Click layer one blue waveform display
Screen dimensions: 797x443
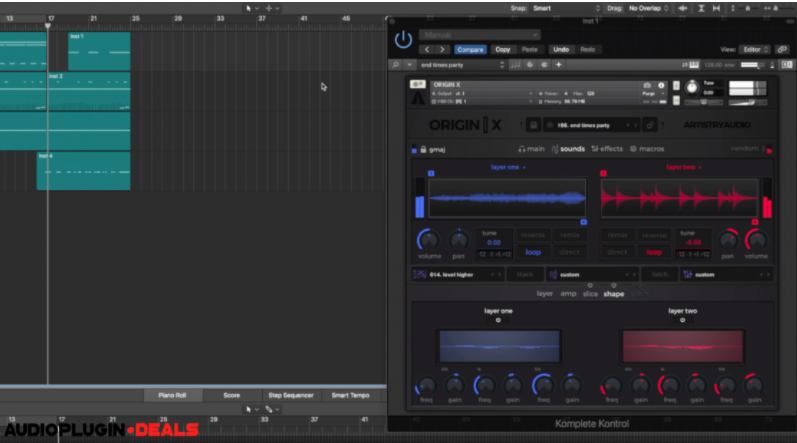pos(507,198)
